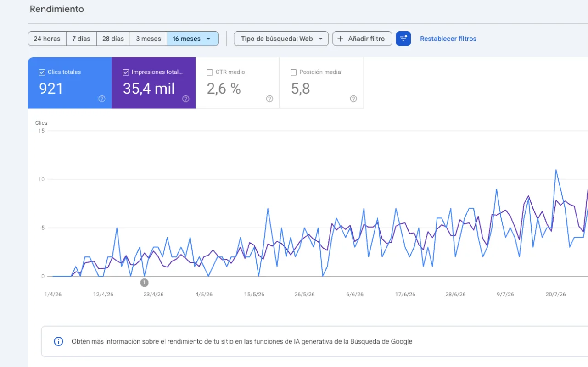Uncheck the Clics totales checkbox
588x367 pixels.
pyautogui.click(x=42, y=72)
